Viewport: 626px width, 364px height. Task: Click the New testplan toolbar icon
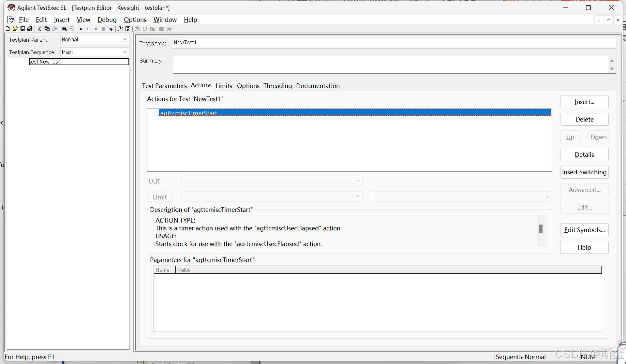7,29
